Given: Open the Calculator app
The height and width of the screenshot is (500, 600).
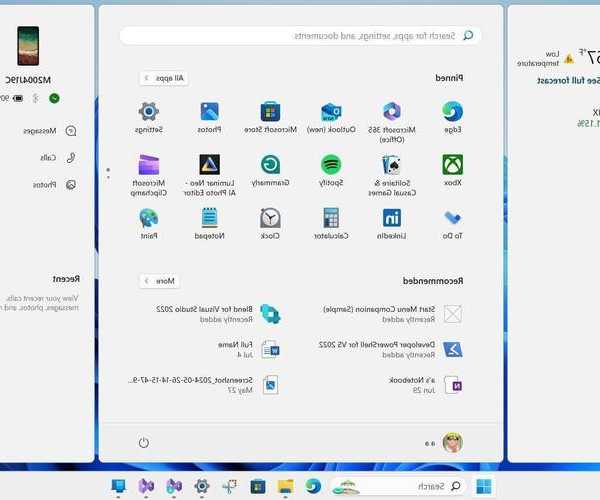Looking at the screenshot, I should (331, 223).
